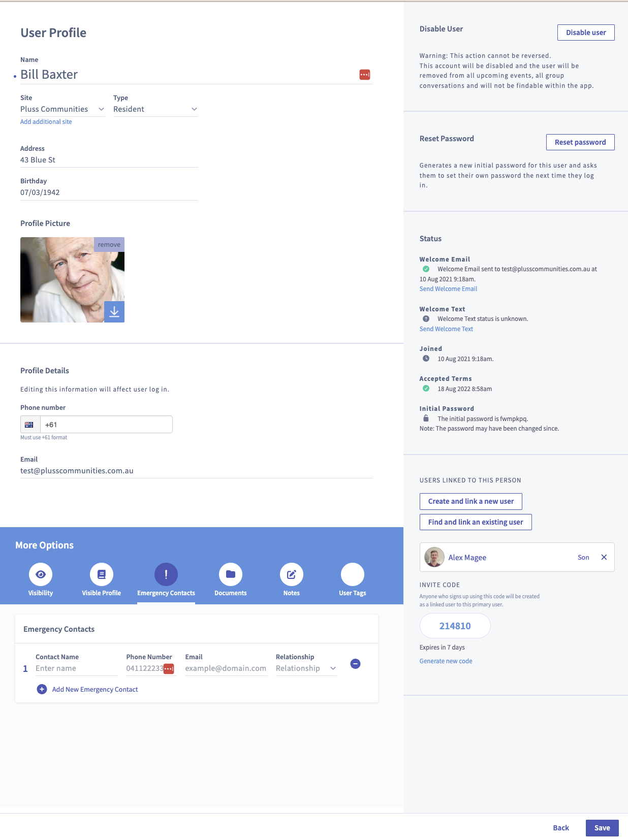This screenshot has width=628, height=840.
Task: Select the Emergency Contacts option icon
Action: pyautogui.click(x=166, y=574)
